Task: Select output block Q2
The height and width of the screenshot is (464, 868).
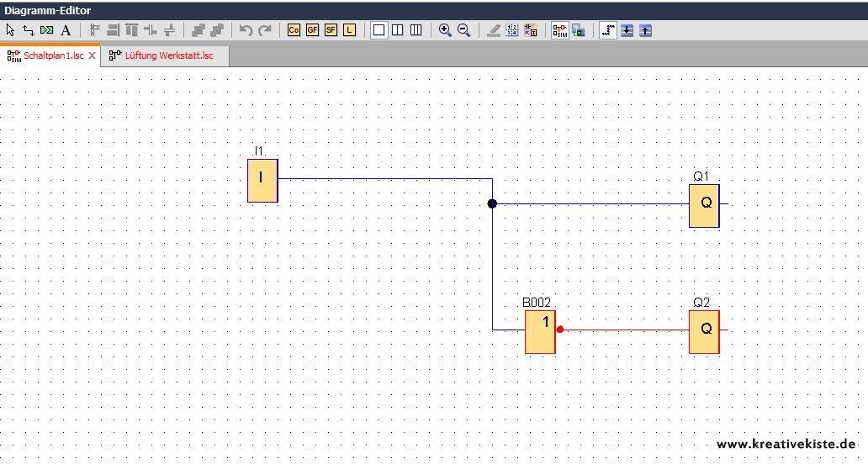Action: [x=705, y=332]
